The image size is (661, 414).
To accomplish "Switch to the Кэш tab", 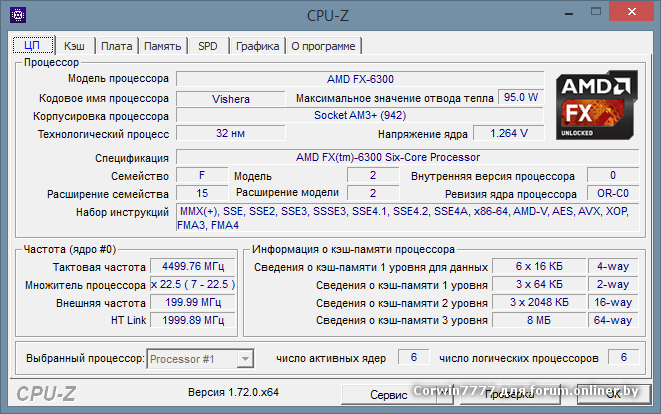I will (74, 46).
